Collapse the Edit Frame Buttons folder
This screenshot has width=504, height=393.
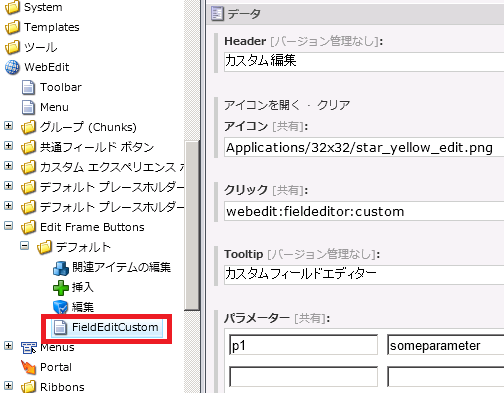pyautogui.click(x=8, y=226)
